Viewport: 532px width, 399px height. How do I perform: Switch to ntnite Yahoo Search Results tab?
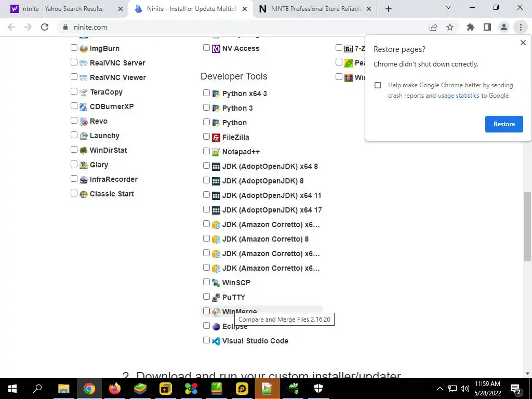(x=63, y=9)
